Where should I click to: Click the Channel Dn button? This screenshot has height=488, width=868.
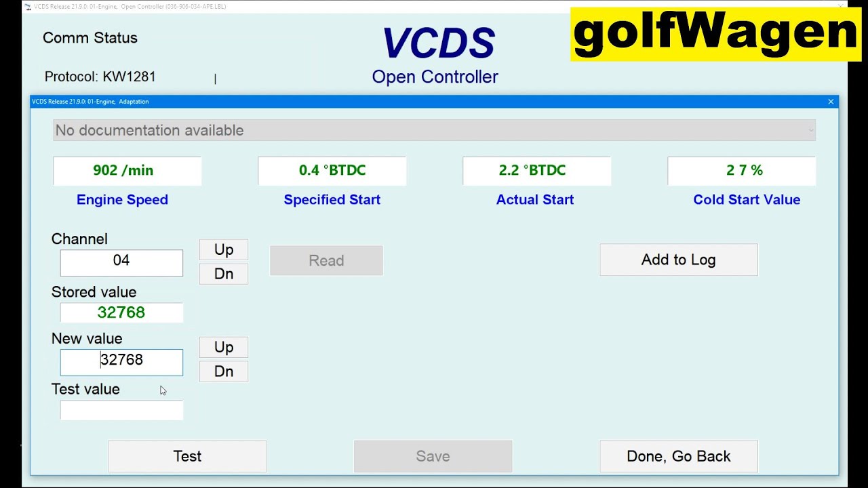pos(224,274)
